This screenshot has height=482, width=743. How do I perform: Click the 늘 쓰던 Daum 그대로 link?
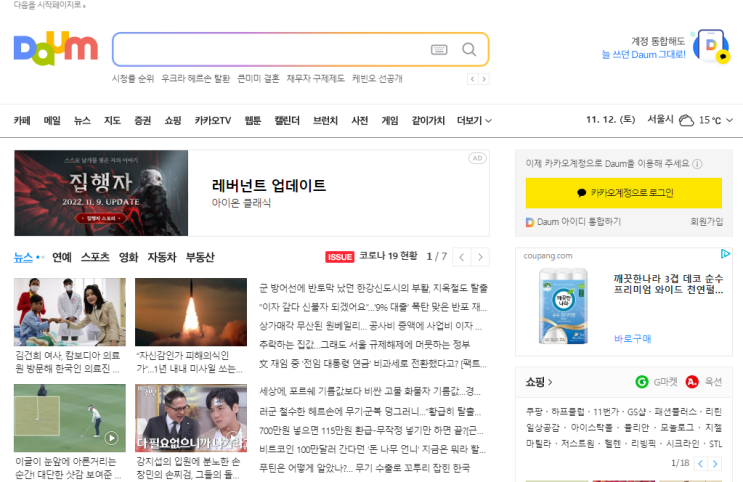tap(643, 55)
